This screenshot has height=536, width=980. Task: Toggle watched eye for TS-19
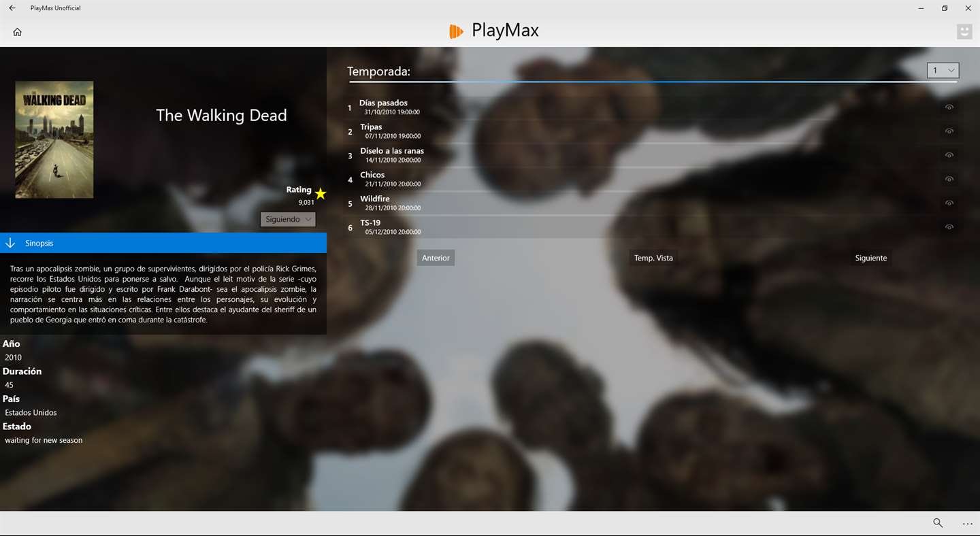tap(949, 227)
